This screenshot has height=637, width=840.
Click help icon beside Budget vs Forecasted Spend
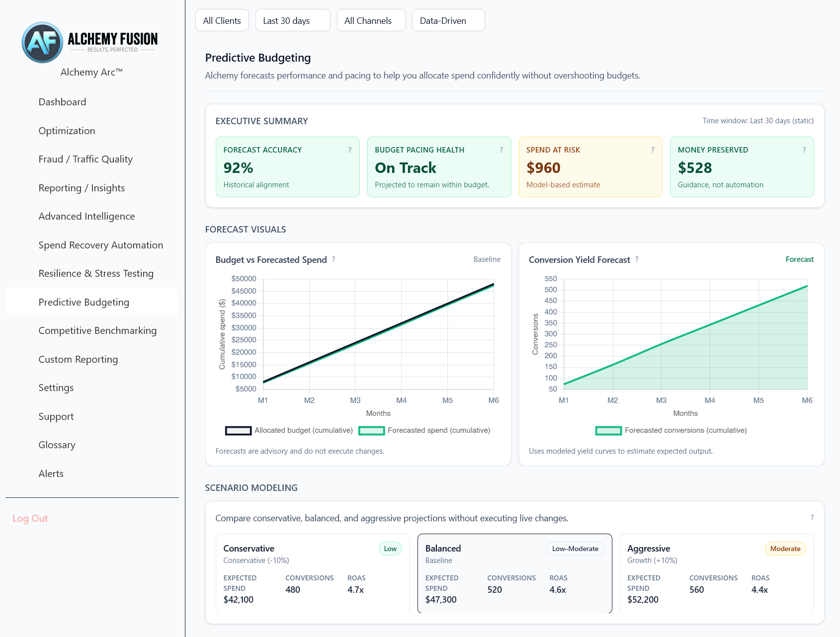pos(334,259)
